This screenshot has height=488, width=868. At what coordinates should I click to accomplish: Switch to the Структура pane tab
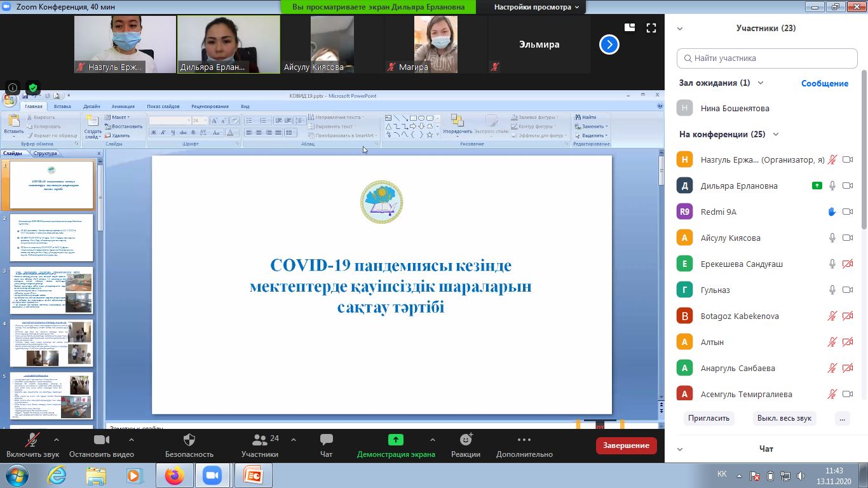45,153
